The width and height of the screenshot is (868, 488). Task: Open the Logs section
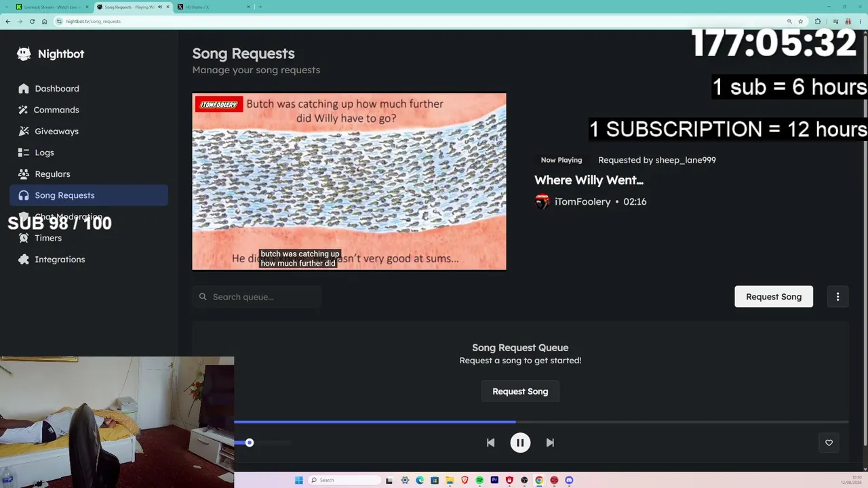coord(89,152)
